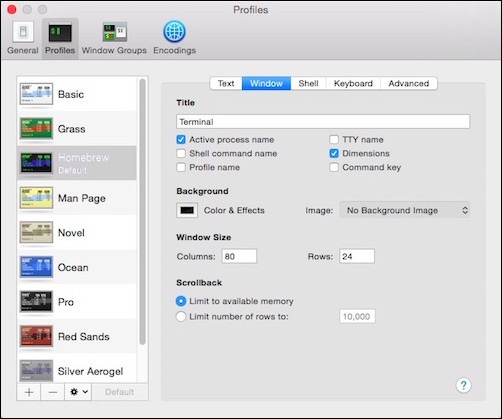This screenshot has width=502, height=419.
Task: Switch to the Keyboard tab
Action: (x=353, y=83)
